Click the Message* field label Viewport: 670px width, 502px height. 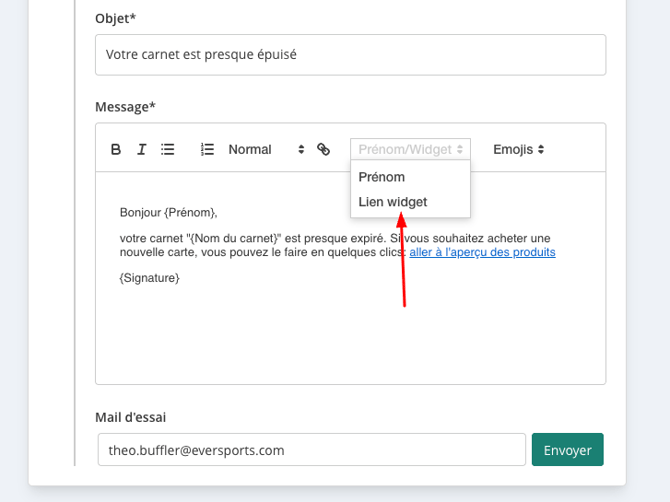(125, 107)
